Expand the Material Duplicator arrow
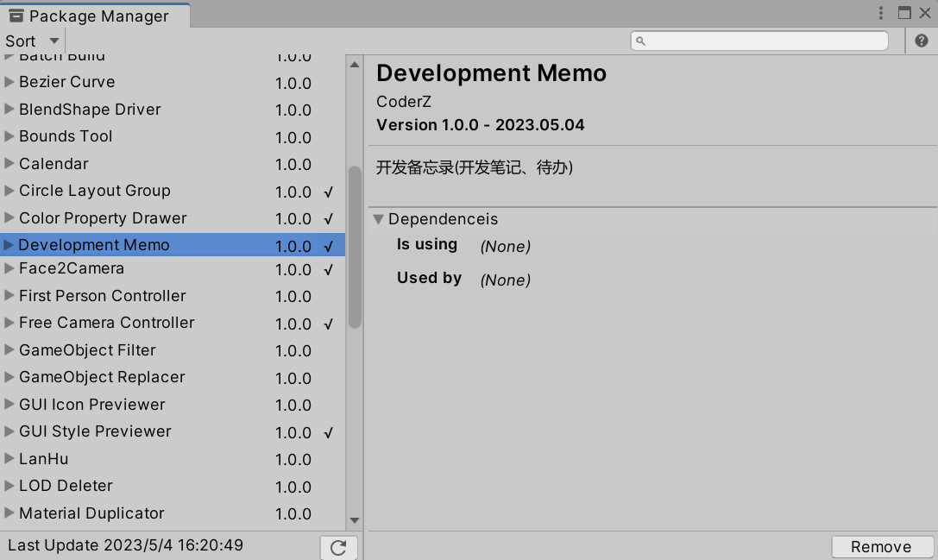Image resolution: width=938 pixels, height=560 pixels. pyautogui.click(x=9, y=513)
